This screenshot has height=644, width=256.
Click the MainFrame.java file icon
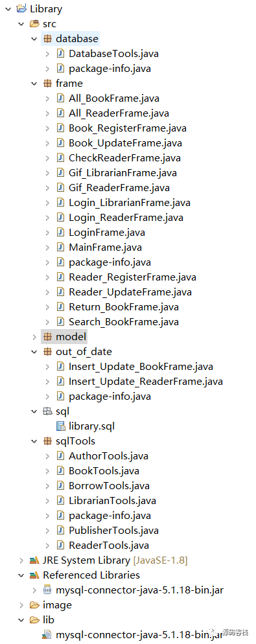click(x=61, y=247)
